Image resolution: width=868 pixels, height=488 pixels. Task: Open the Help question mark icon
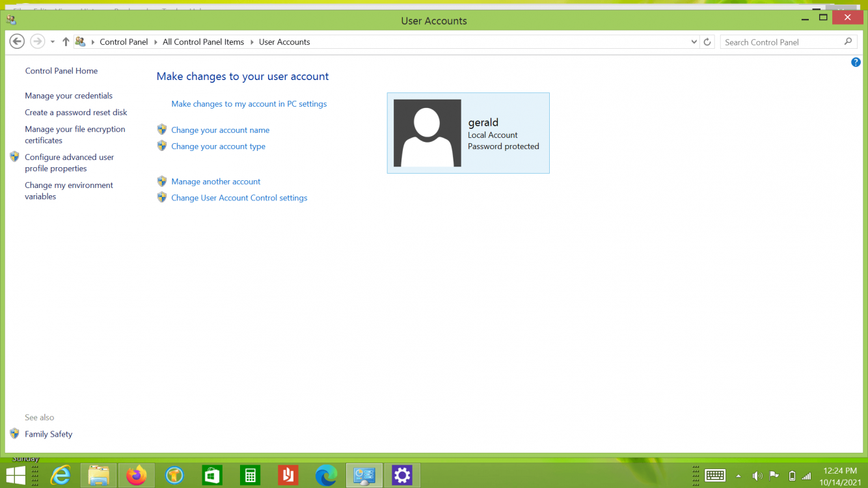pos(856,62)
